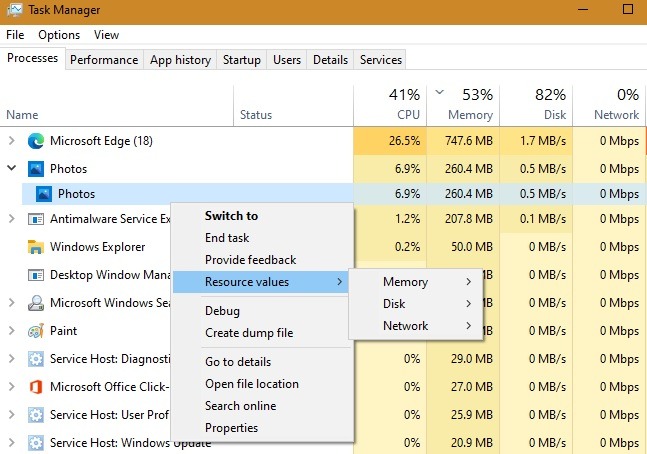The image size is (647, 454).
Task: Click the Windows Explorer folder icon
Action: pyautogui.click(x=36, y=247)
